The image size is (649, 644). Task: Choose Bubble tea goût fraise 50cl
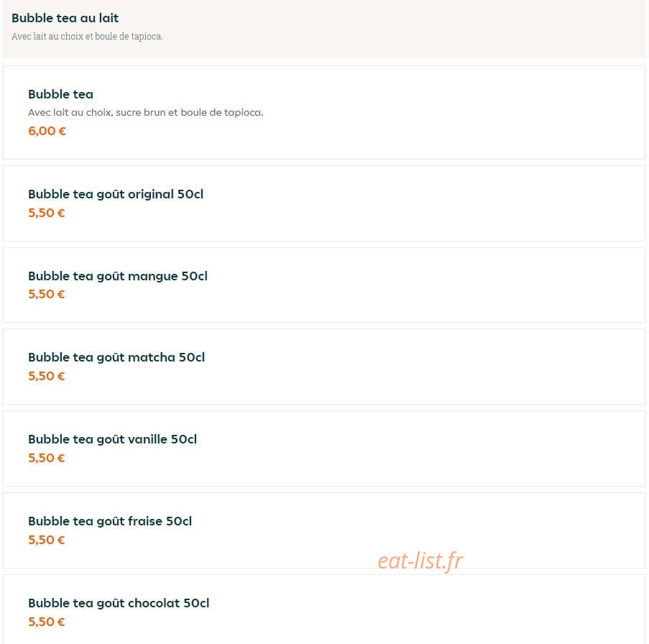point(110,521)
